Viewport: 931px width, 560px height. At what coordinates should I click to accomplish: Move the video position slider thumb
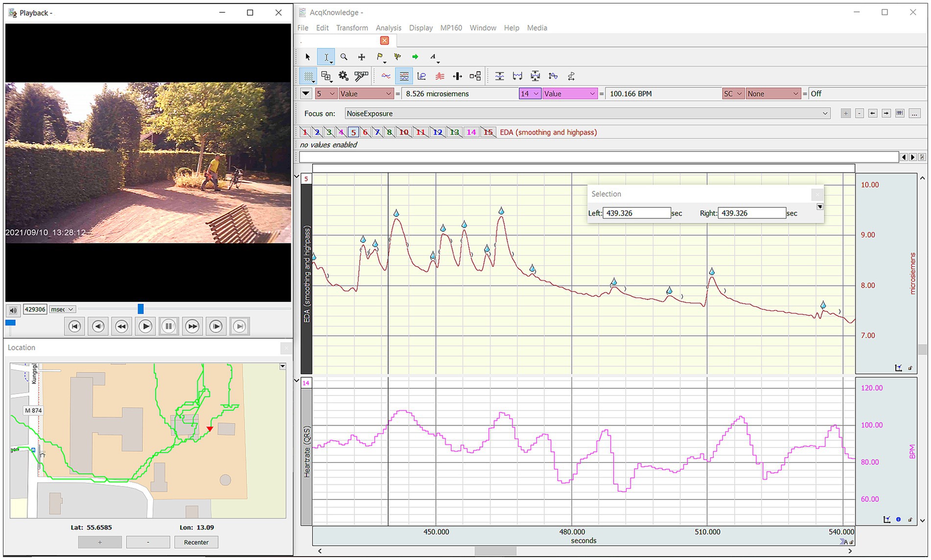coord(140,309)
